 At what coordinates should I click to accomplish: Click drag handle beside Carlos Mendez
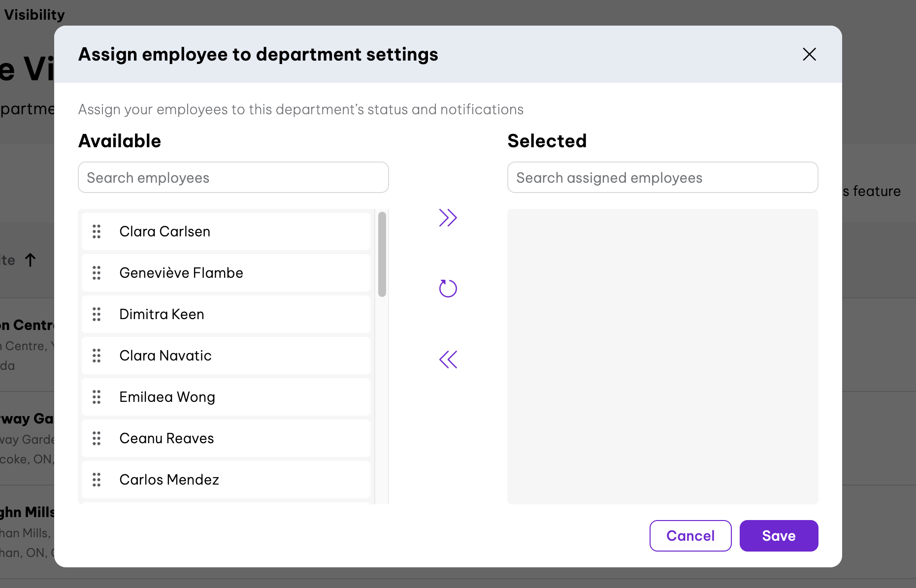click(x=97, y=480)
